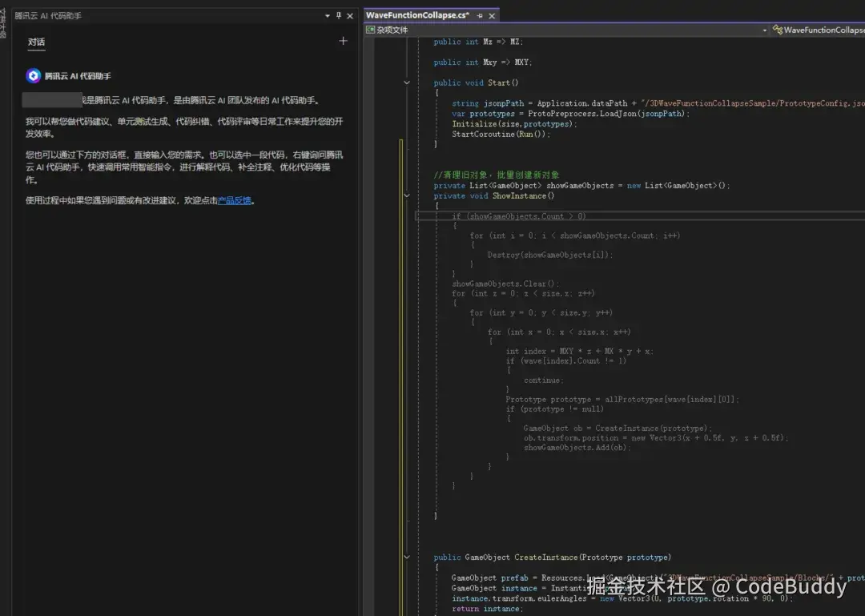The height and width of the screenshot is (616, 865).
Task: Click the 'int index = MXY * z + MX * y + x;' line
Action: click(580, 352)
